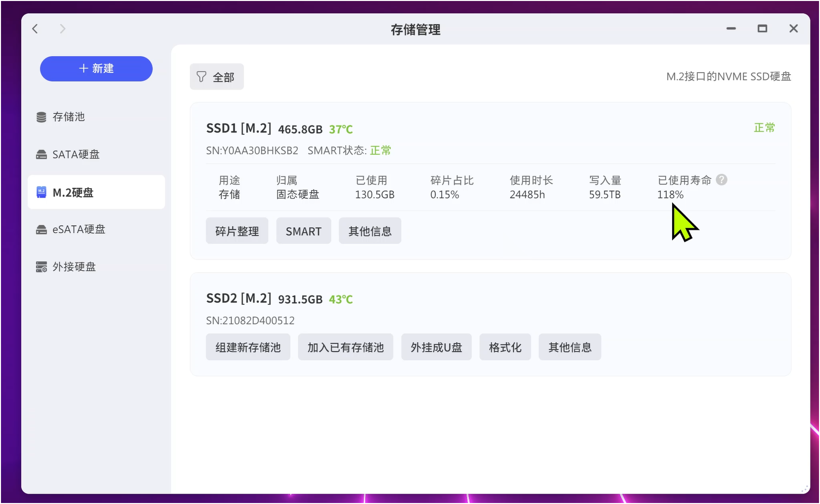
Task: Maximize the 存储管理 window
Action: tap(762, 29)
